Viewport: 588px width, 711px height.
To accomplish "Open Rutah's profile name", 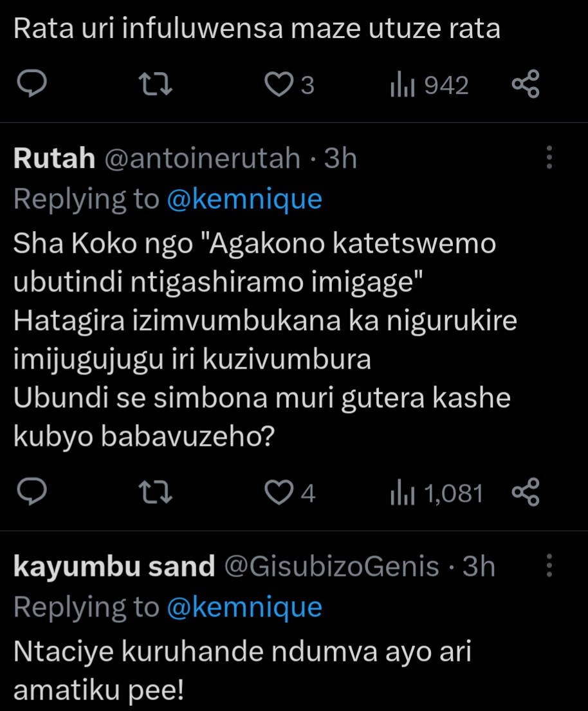I will 54,159.
